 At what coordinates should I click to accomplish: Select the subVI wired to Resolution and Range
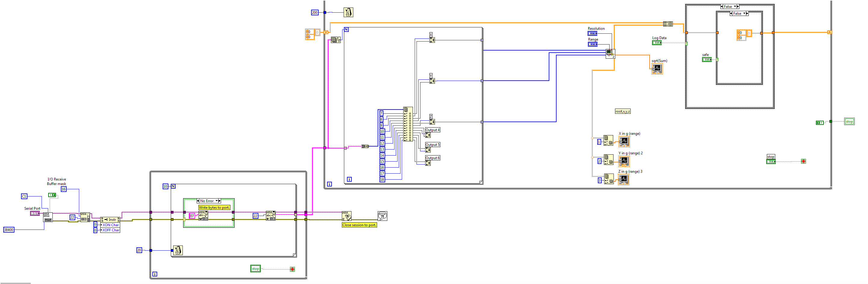610,54
